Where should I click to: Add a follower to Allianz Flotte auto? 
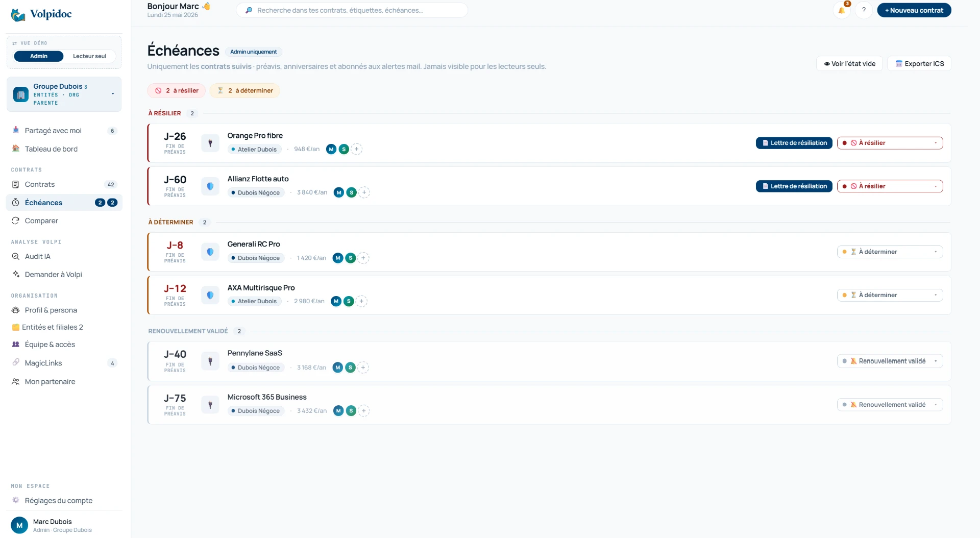[364, 193]
